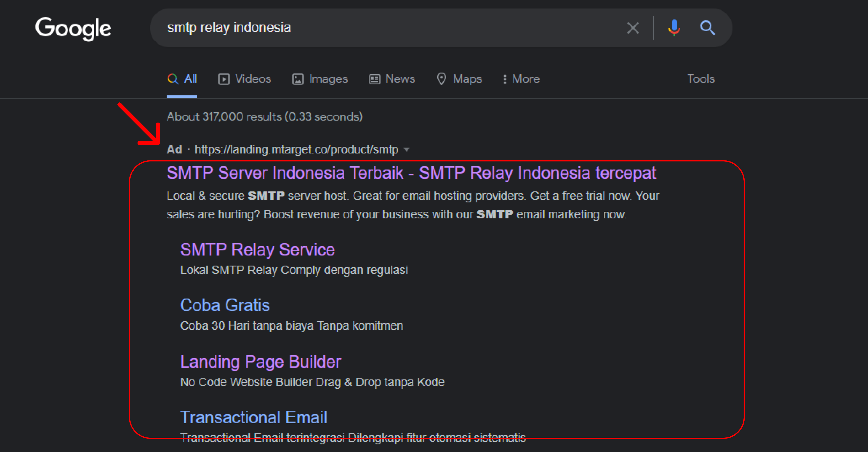Click the voice search microphone icon

click(x=674, y=28)
